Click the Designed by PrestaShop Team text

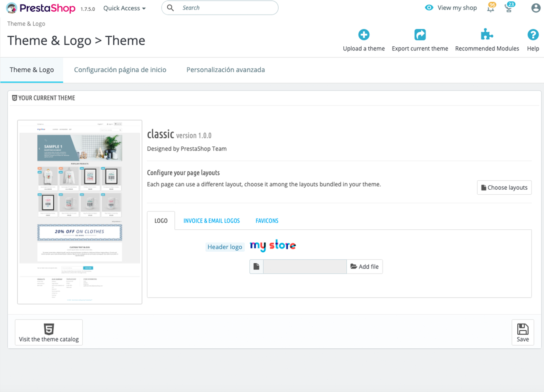pos(187,148)
